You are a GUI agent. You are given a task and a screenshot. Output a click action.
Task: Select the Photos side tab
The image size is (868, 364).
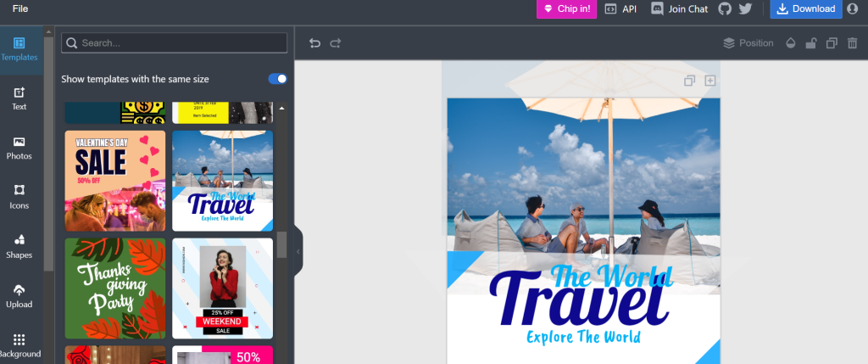[x=19, y=148]
